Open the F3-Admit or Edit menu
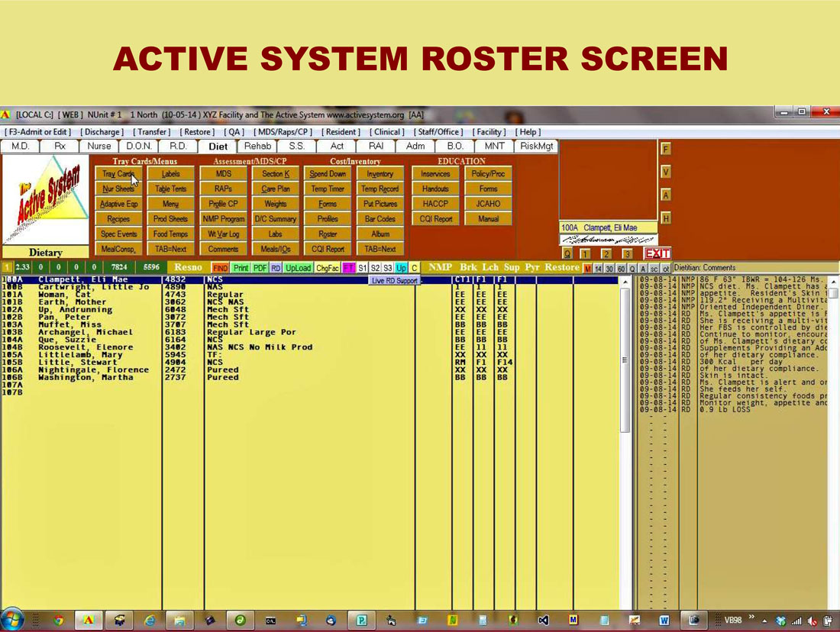This screenshot has height=632, width=840. pos(38,132)
